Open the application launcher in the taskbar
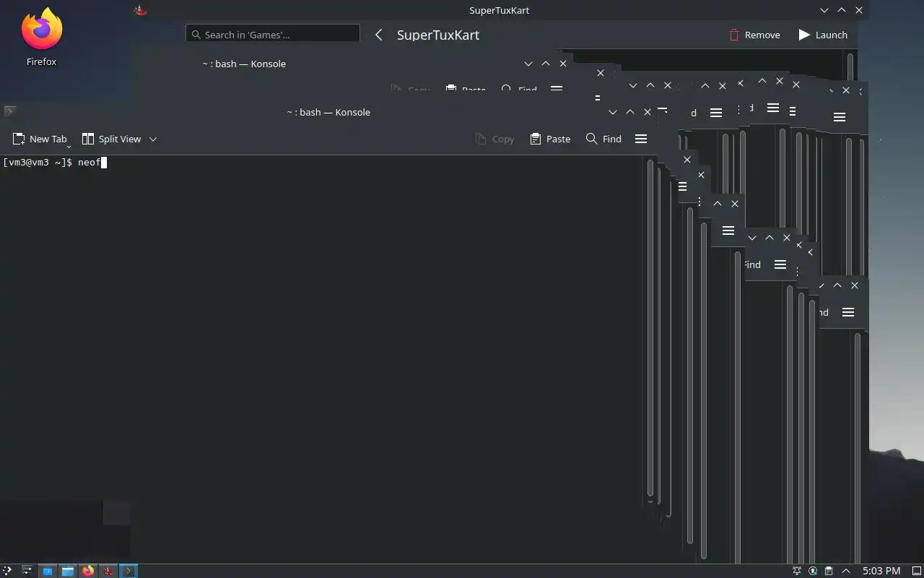 coord(7,571)
